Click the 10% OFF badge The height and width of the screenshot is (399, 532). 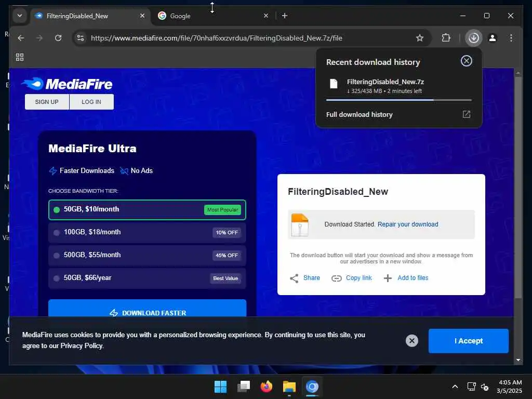pyautogui.click(x=227, y=232)
